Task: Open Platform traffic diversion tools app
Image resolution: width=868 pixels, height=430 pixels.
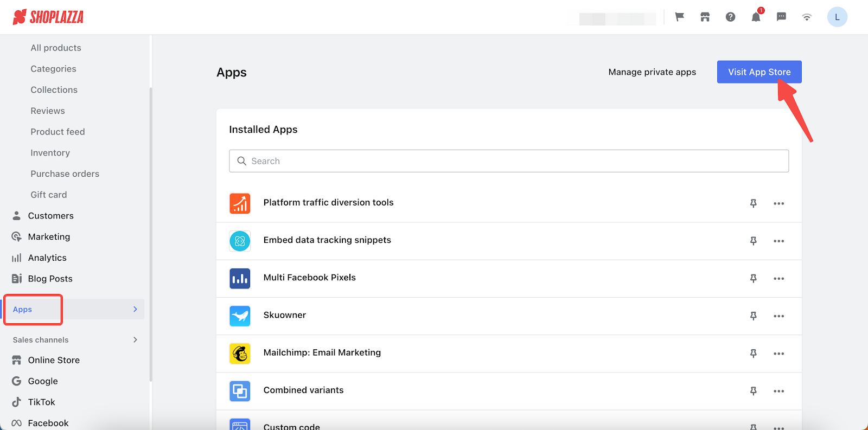Action: pyautogui.click(x=328, y=202)
